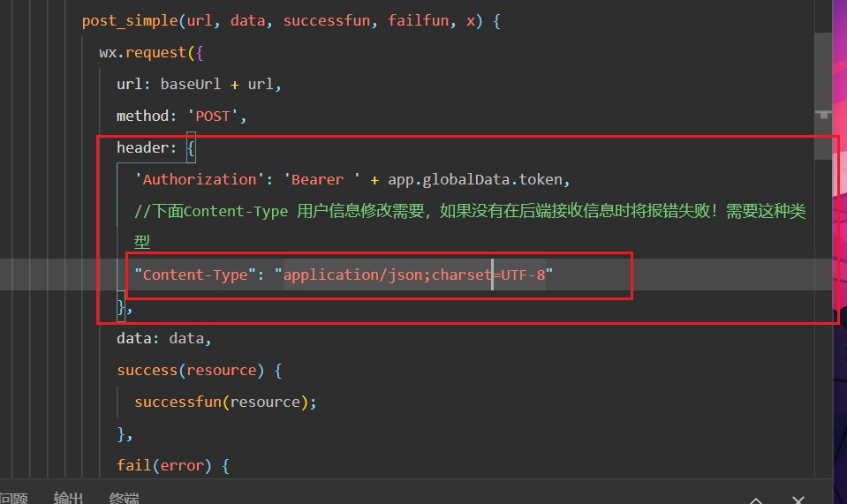Place cursor on 'header:' key

tap(147, 147)
